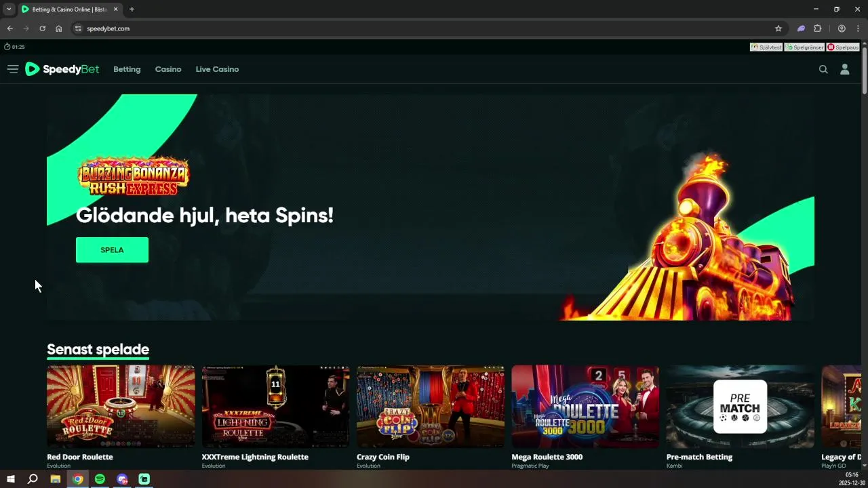This screenshot has height=488, width=868.
Task: Open the Självtest link
Action: pos(766,47)
